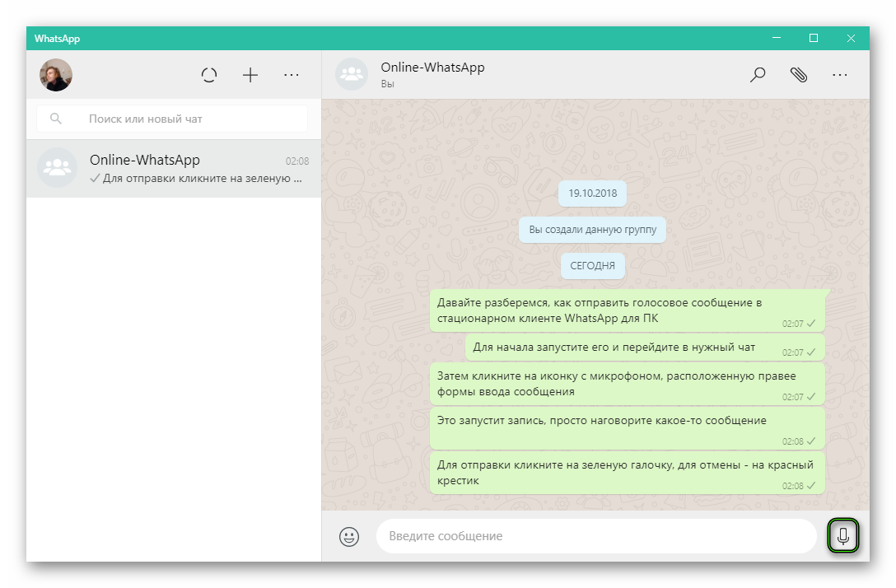Screen dimensions: 896x588
Task: Click message 'Давайте разберемся, как отправить голосовое сообщение'
Action: click(627, 310)
